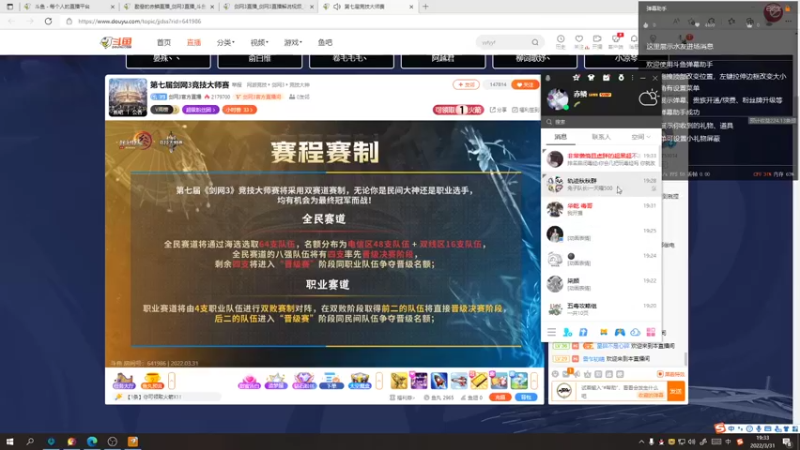This screenshot has height=450, width=800.
Task: Open the app manager grid icon in QQ
Action: pyautogui.click(x=651, y=332)
